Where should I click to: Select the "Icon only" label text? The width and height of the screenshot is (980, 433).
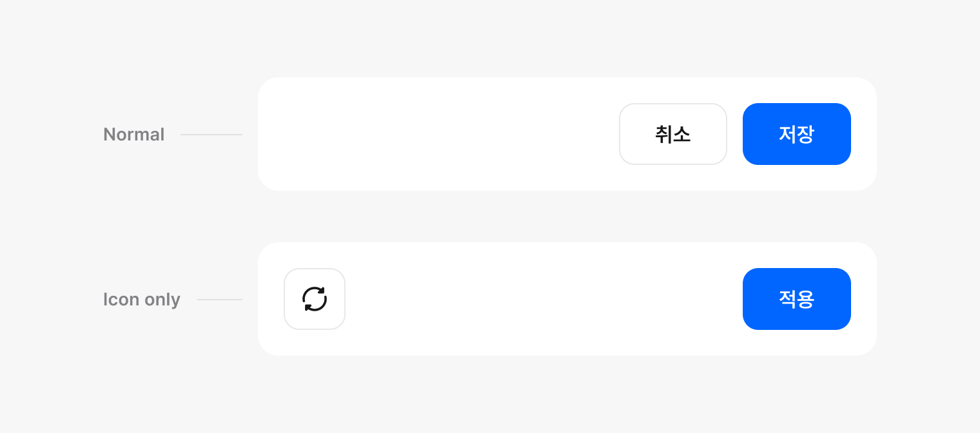click(142, 300)
